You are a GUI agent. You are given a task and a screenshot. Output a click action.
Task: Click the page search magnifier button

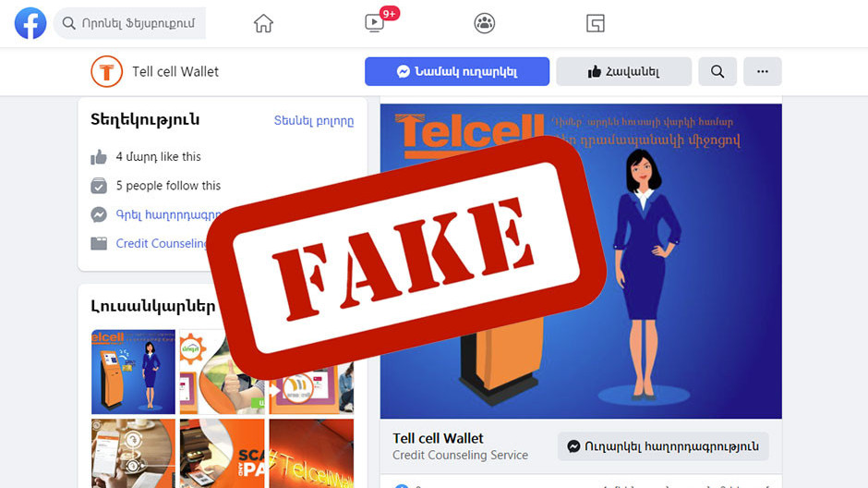(717, 71)
